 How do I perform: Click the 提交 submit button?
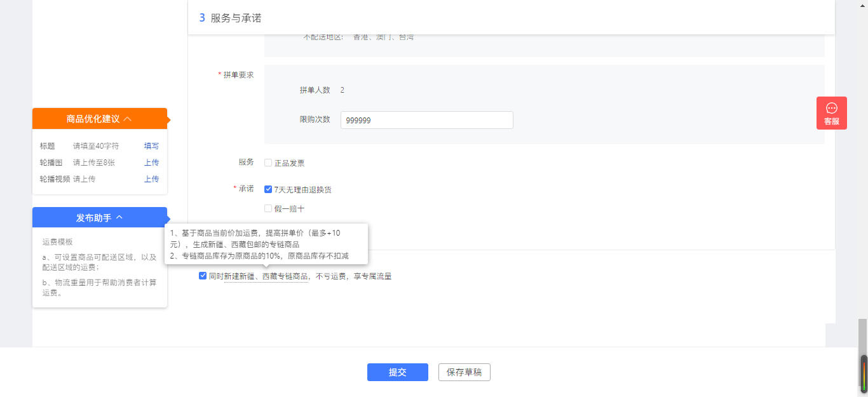coord(397,372)
